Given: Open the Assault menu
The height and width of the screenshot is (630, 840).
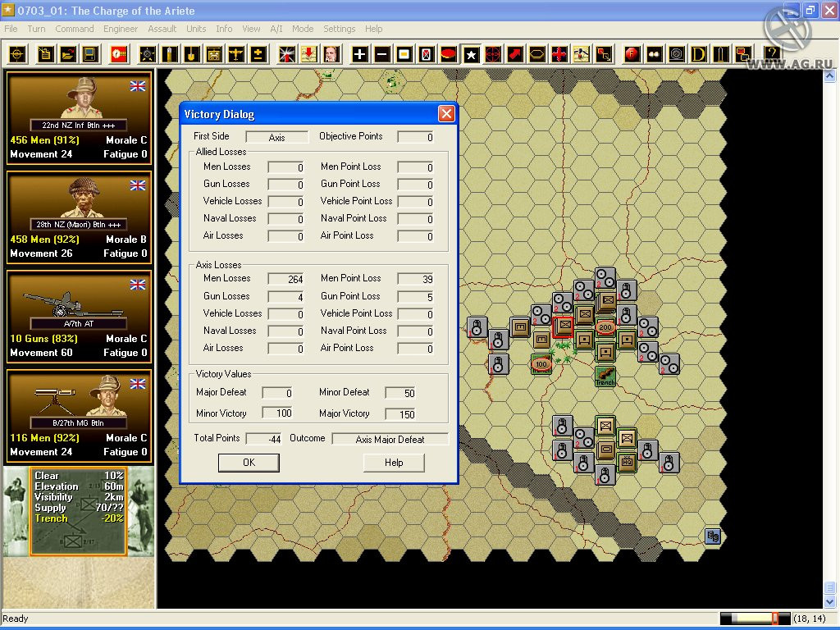Looking at the screenshot, I should click(162, 29).
